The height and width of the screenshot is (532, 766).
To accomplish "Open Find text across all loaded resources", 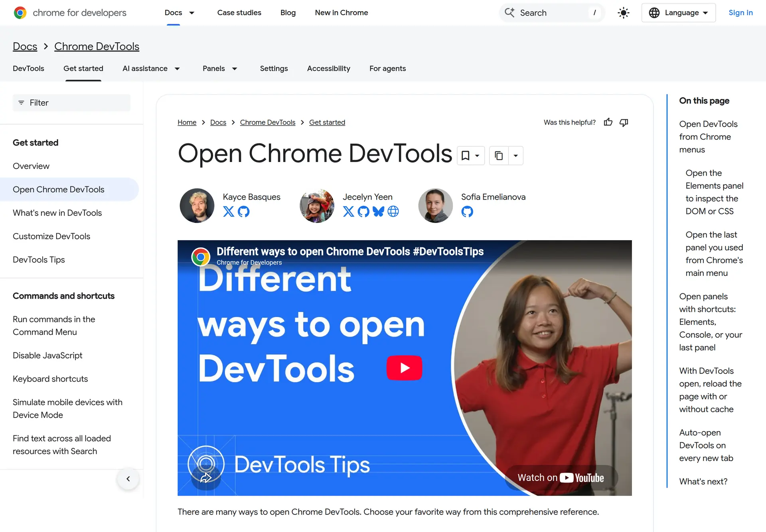I will (62, 445).
